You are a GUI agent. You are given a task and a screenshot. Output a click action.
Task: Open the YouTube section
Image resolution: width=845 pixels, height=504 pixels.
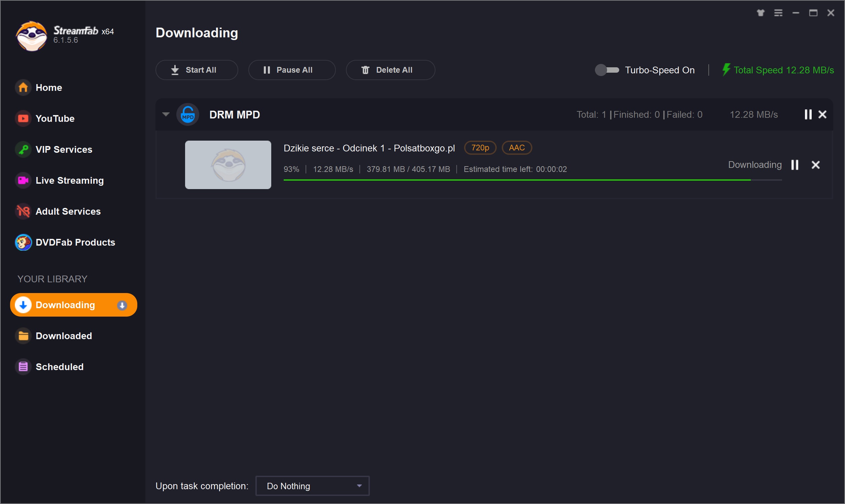55,118
